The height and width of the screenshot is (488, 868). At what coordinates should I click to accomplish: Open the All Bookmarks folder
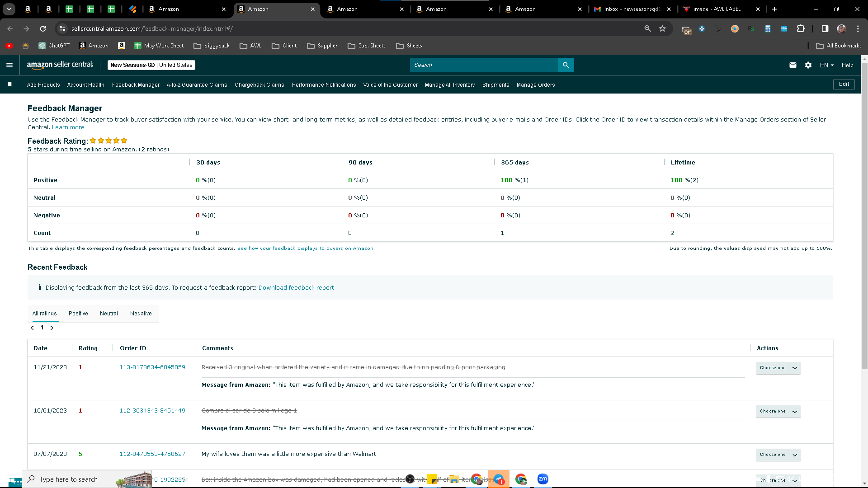click(x=839, y=46)
